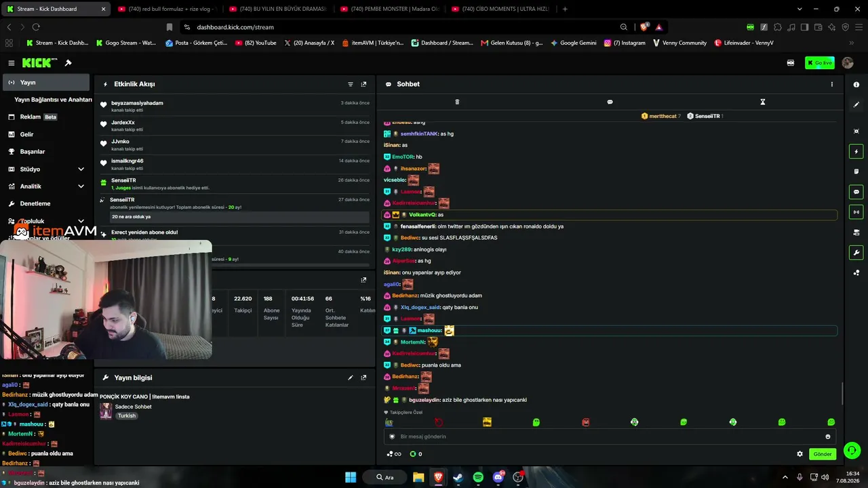Pop out the Yayın bilgisi panel
This screenshot has height=488, width=868.
coord(363,378)
